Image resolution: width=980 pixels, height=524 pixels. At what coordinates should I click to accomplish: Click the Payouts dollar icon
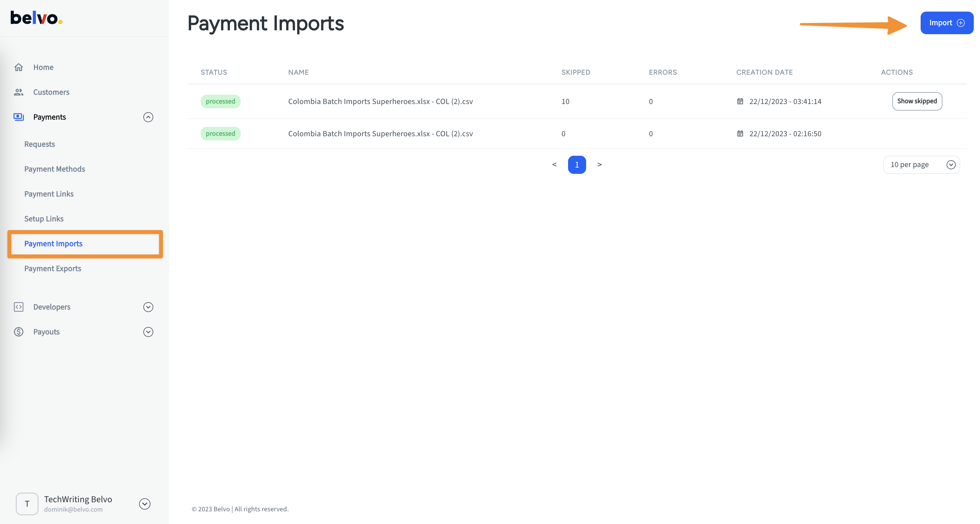[x=19, y=332]
